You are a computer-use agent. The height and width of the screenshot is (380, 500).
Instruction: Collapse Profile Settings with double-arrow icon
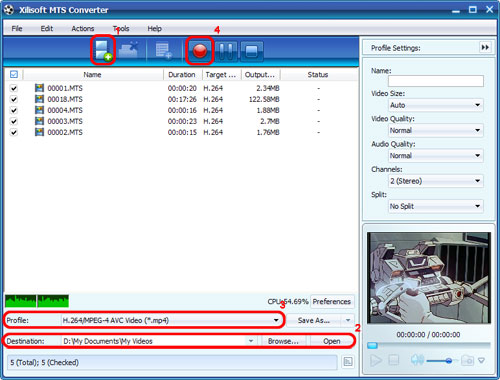(x=485, y=48)
